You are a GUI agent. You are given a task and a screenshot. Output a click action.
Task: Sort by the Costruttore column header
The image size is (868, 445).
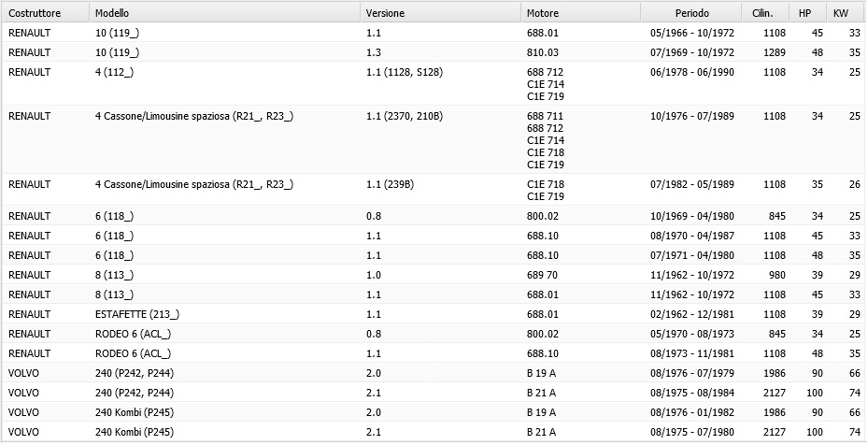pyautogui.click(x=46, y=13)
